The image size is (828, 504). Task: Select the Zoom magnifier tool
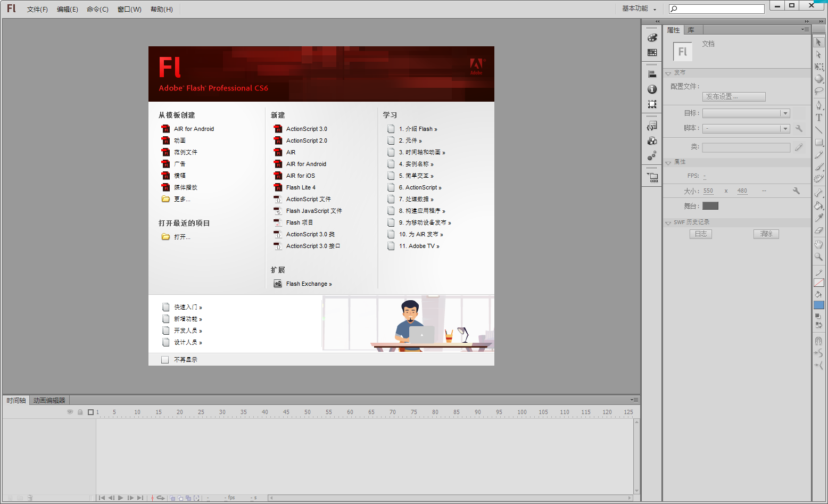point(819,257)
